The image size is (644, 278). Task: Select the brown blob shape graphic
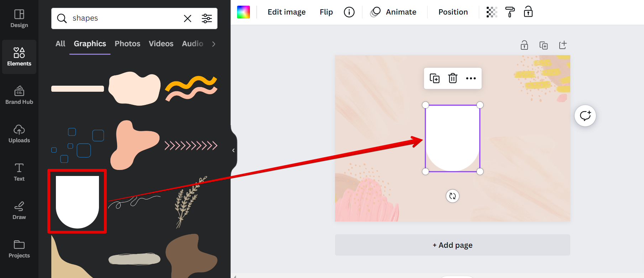191,256
